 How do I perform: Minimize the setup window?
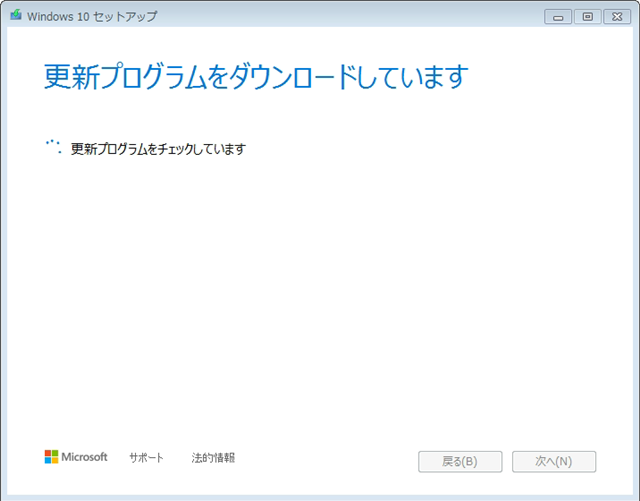pos(558,17)
